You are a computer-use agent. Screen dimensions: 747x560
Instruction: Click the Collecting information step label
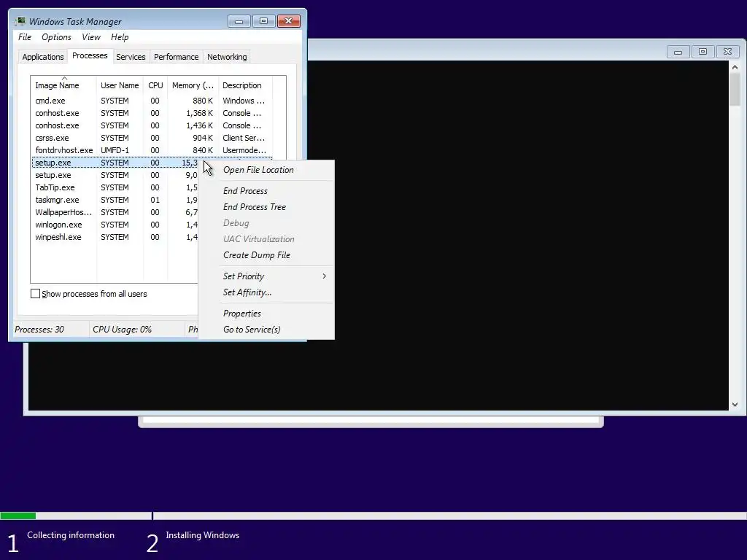(x=71, y=535)
